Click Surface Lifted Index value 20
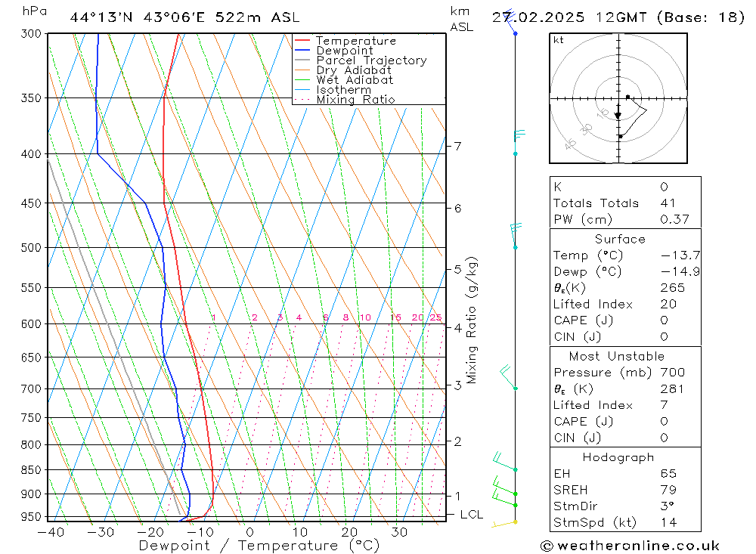 668,305
